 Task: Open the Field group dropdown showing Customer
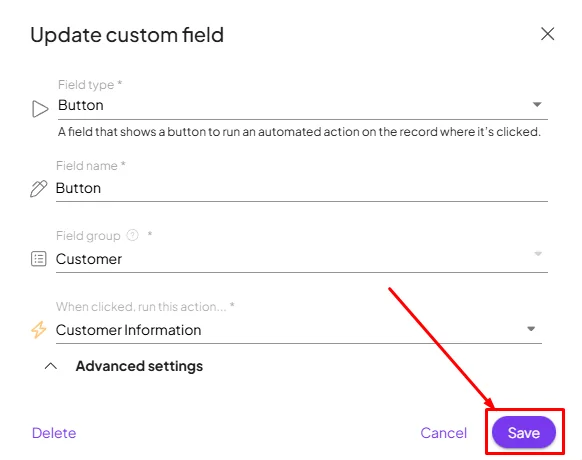(301, 259)
